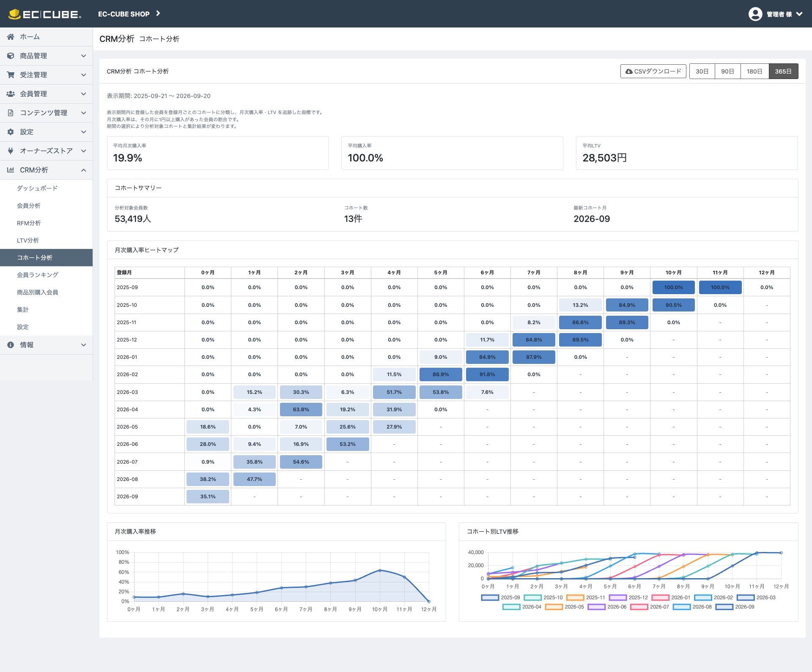Select the 30日 period toggle

702,71
